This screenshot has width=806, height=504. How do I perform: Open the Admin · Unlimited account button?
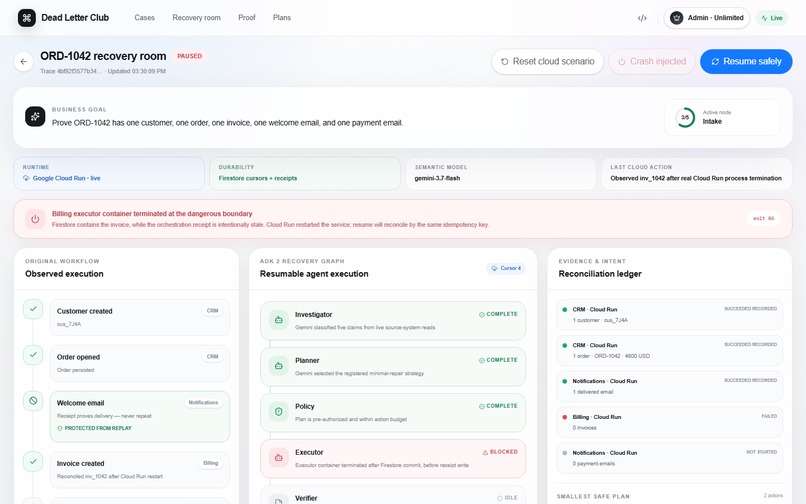pyautogui.click(x=707, y=17)
